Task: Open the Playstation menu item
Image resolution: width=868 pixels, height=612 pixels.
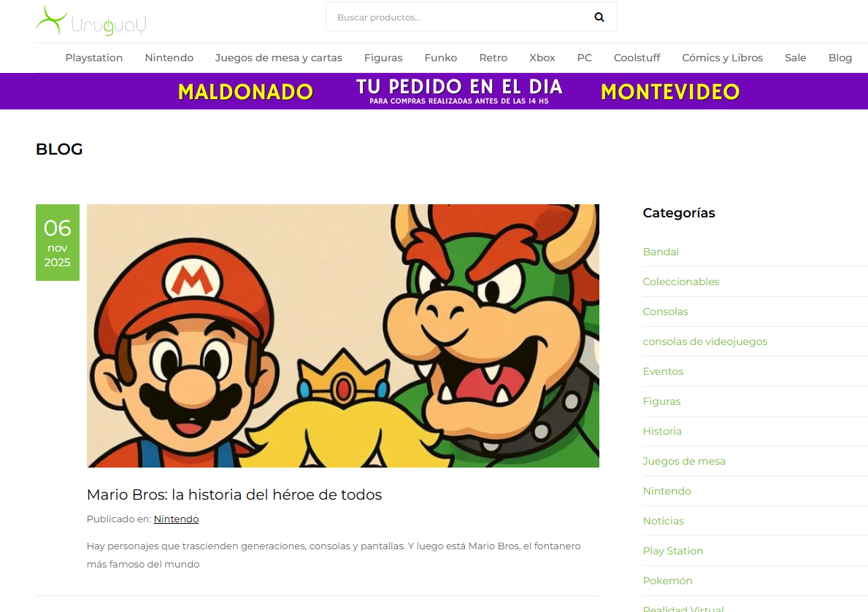Action: pyautogui.click(x=93, y=57)
